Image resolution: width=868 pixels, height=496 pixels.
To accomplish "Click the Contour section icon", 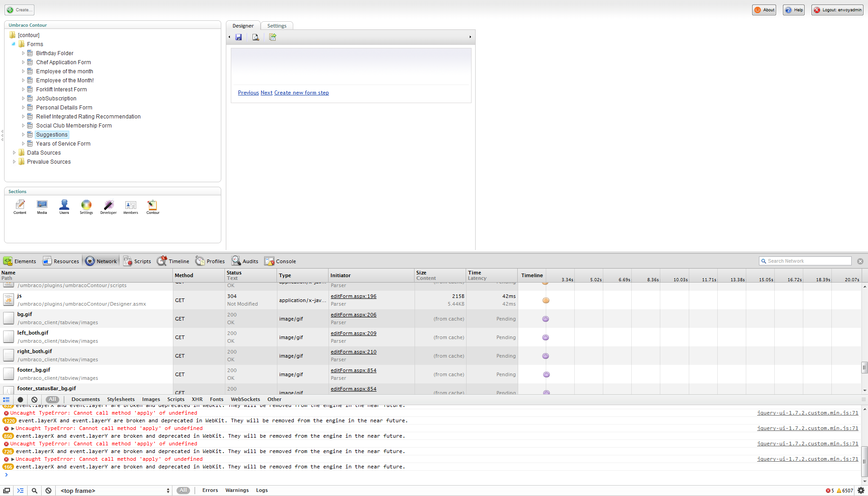I will 153,207.
